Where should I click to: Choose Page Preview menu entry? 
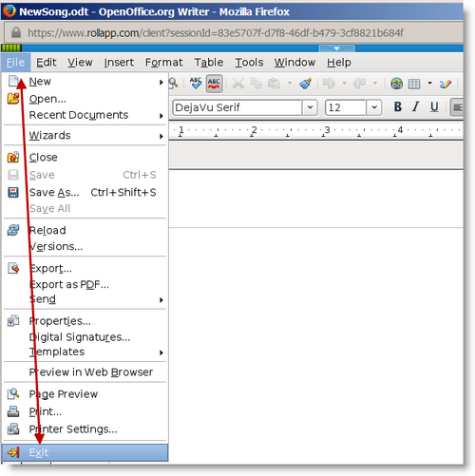pyautogui.click(x=85, y=394)
